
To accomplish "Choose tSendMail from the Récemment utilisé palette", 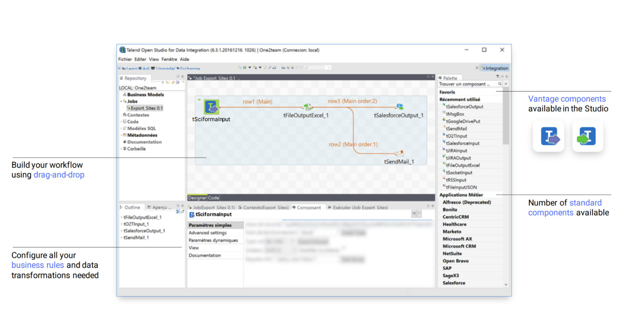I will click(x=456, y=129).
